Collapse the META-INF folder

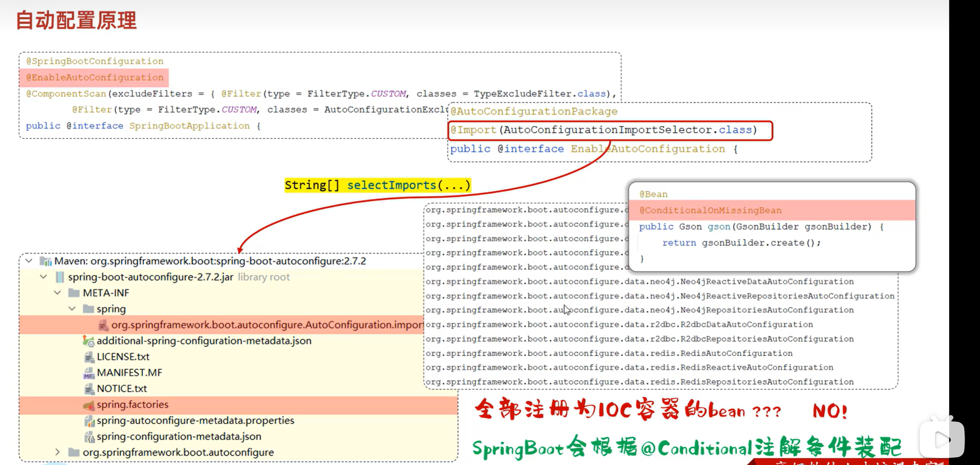pos(57,292)
